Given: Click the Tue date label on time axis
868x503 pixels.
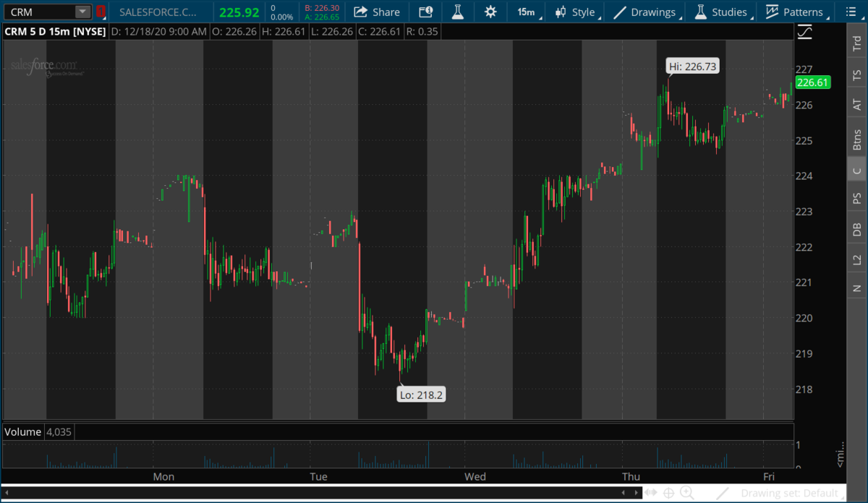Looking at the screenshot, I should point(318,476).
